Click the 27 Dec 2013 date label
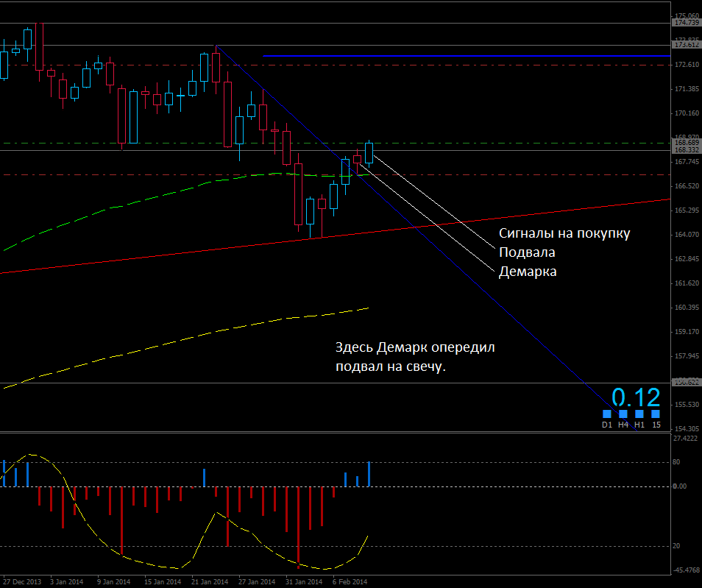Viewport: 702px width, 588px height. click(21, 581)
